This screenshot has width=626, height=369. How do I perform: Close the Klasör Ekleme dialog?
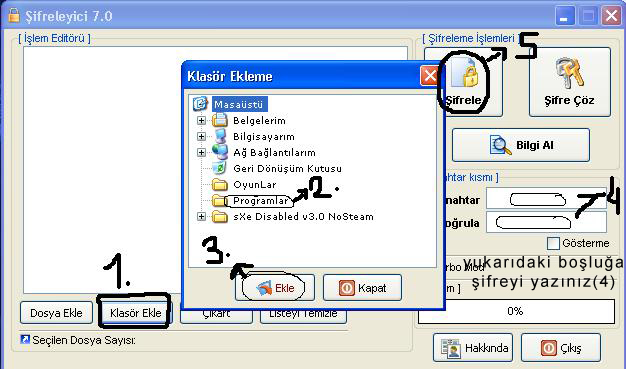pos(429,76)
